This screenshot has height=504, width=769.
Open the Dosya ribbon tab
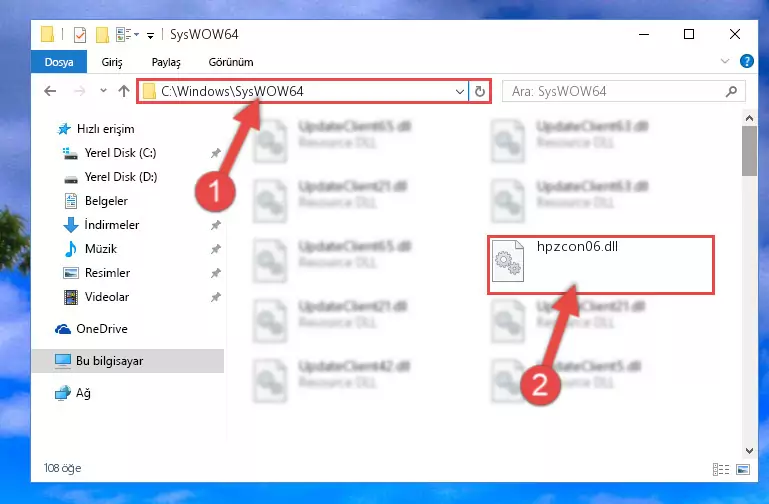(59, 62)
